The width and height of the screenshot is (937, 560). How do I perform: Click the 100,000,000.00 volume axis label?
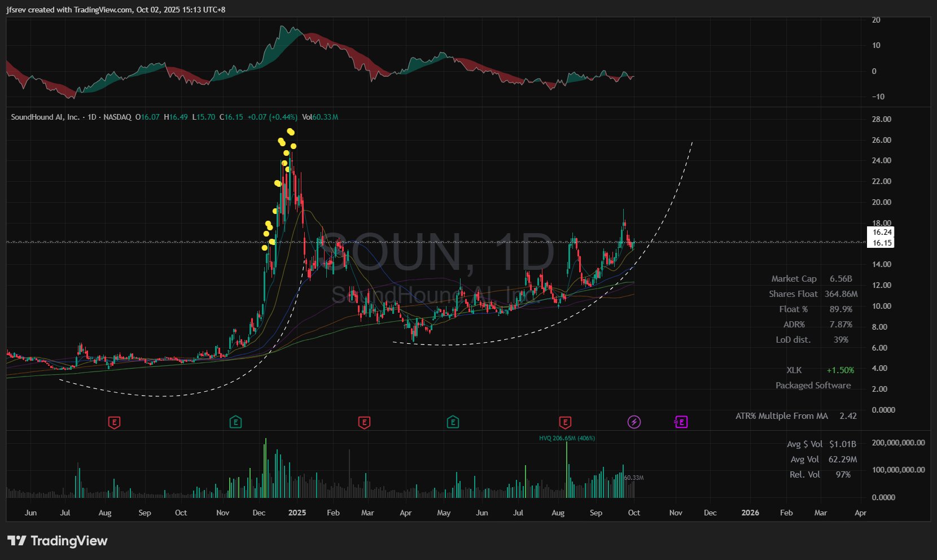point(899,470)
